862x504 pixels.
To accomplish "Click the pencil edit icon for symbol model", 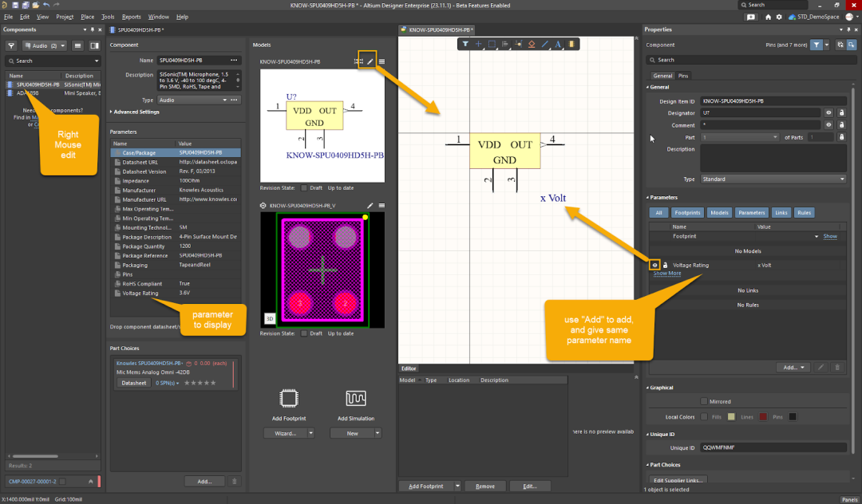I will pyautogui.click(x=370, y=61).
